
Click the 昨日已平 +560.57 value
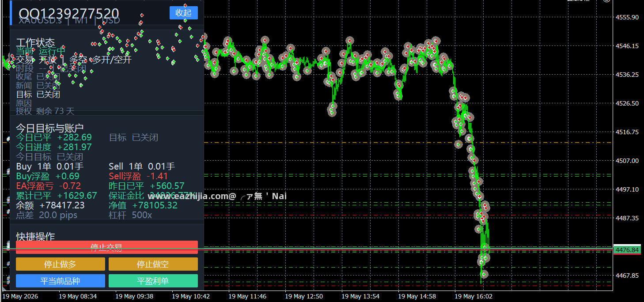[x=147, y=186]
